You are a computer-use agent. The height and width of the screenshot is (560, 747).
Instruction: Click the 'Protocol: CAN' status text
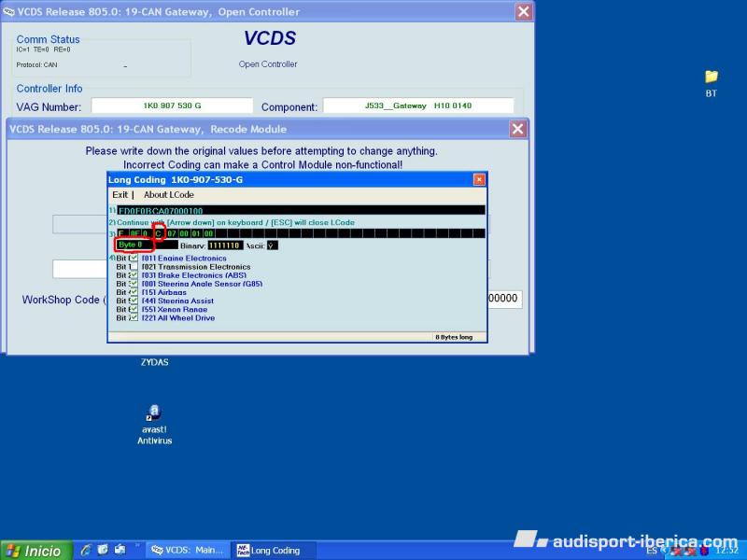(x=36, y=64)
